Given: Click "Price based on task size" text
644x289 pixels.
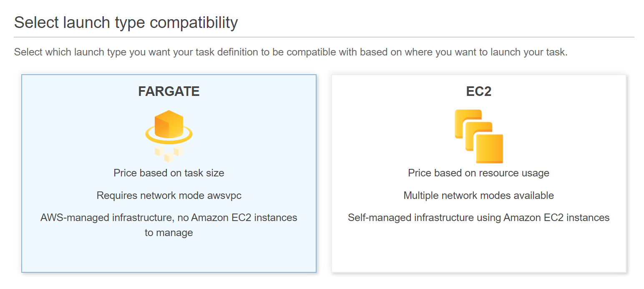Looking at the screenshot, I should pyautogui.click(x=169, y=173).
